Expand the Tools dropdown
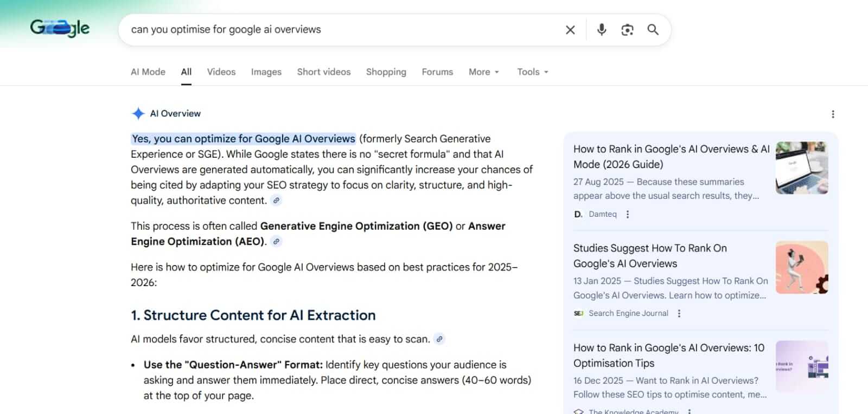 coord(532,72)
